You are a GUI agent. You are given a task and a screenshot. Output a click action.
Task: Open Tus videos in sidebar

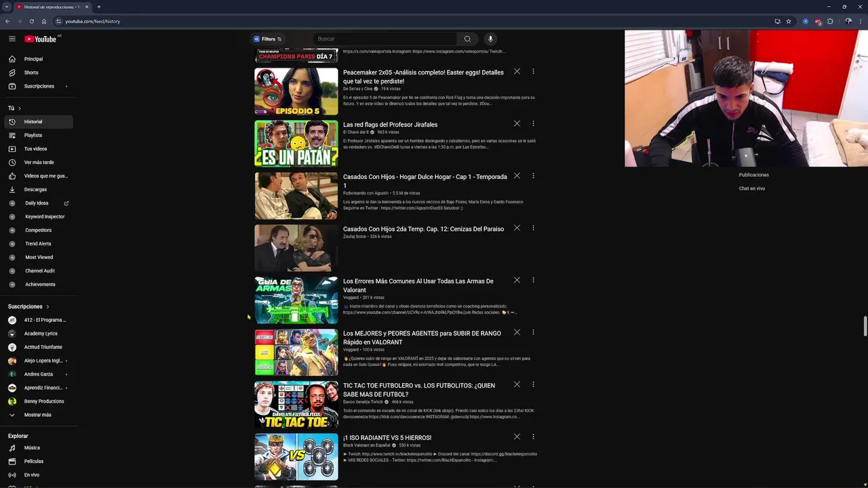point(39,148)
